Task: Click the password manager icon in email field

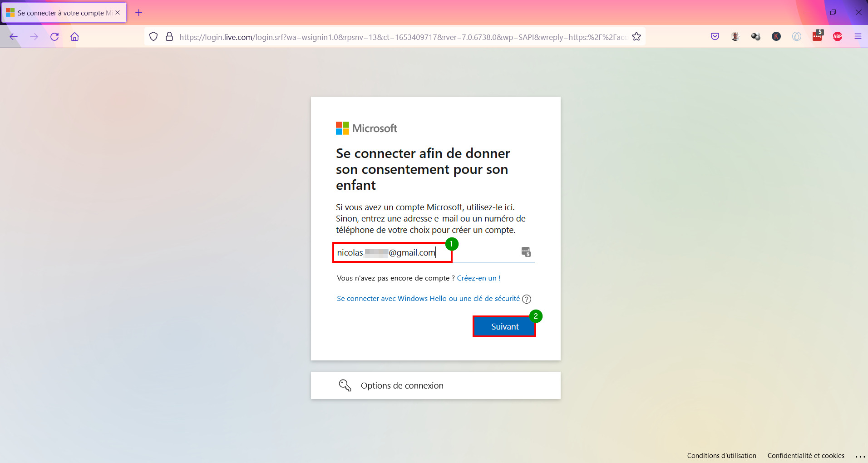Action: (x=526, y=252)
